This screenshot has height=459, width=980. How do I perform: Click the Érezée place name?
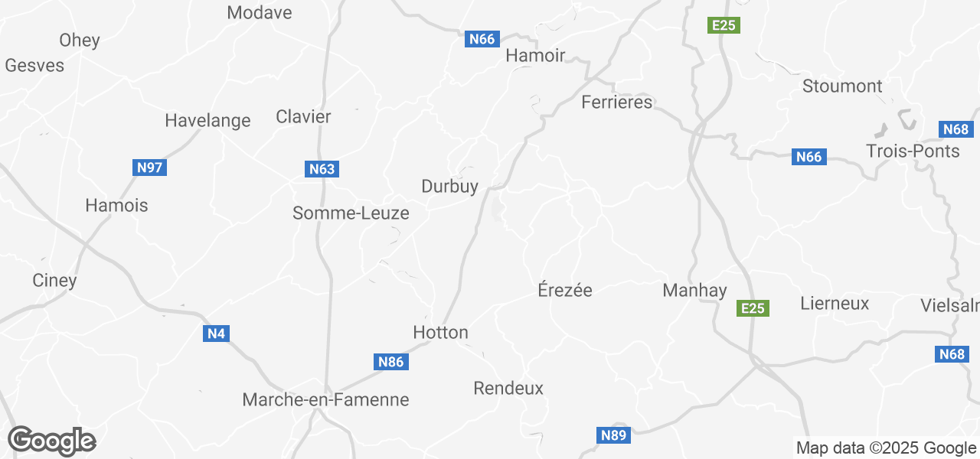[x=565, y=290]
